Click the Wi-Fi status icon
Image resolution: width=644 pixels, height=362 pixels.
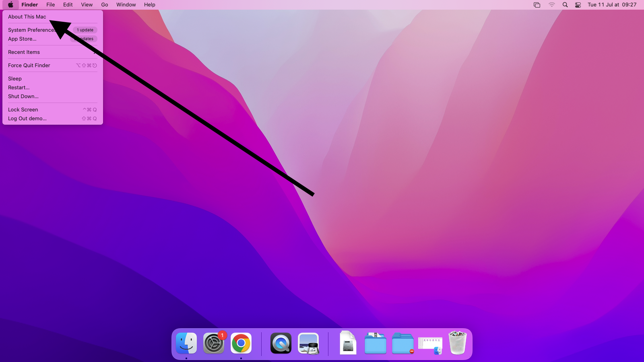(x=551, y=5)
